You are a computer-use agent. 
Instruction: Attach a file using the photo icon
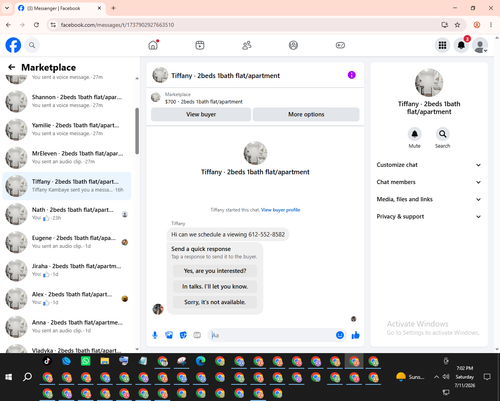169,335
